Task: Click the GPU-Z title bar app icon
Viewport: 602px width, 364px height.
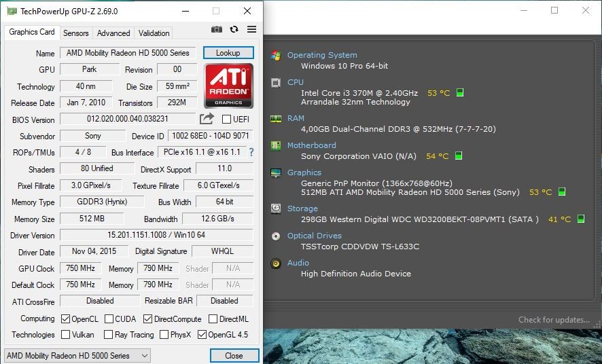Action: pyautogui.click(x=12, y=11)
